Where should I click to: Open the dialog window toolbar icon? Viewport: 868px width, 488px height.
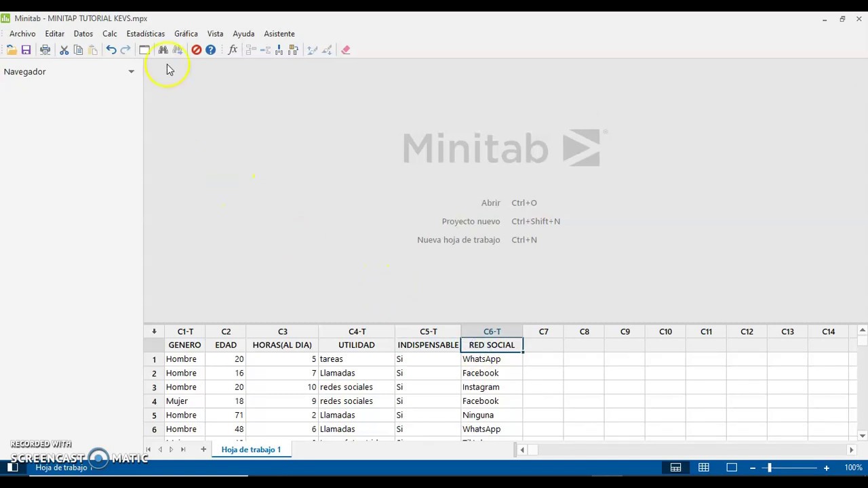point(144,50)
